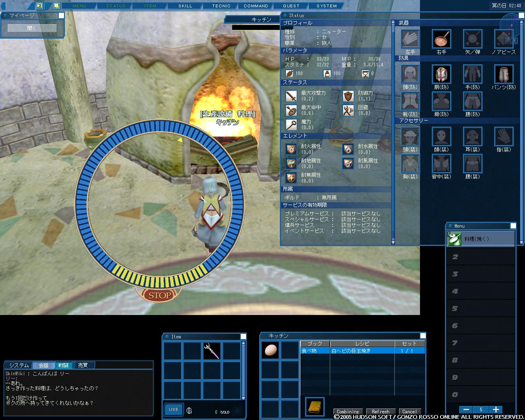
Task: Open the SKILL tab in top bar
Action: point(185,6)
